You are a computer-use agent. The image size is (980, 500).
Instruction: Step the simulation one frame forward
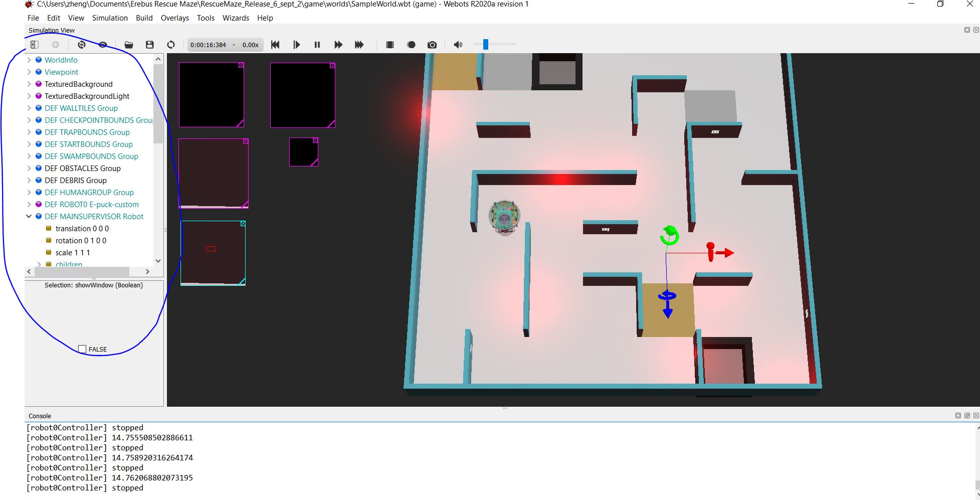coord(296,45)
